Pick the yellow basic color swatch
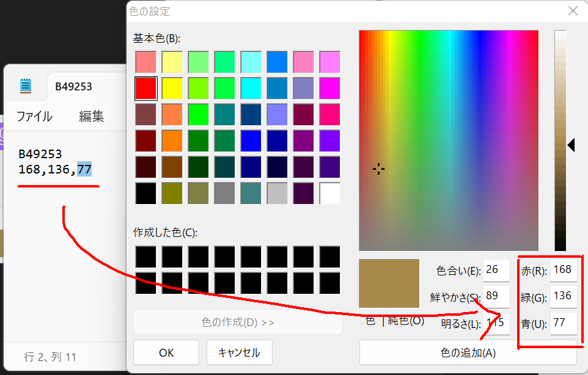The image size is (588, 375). coord(172,89)
